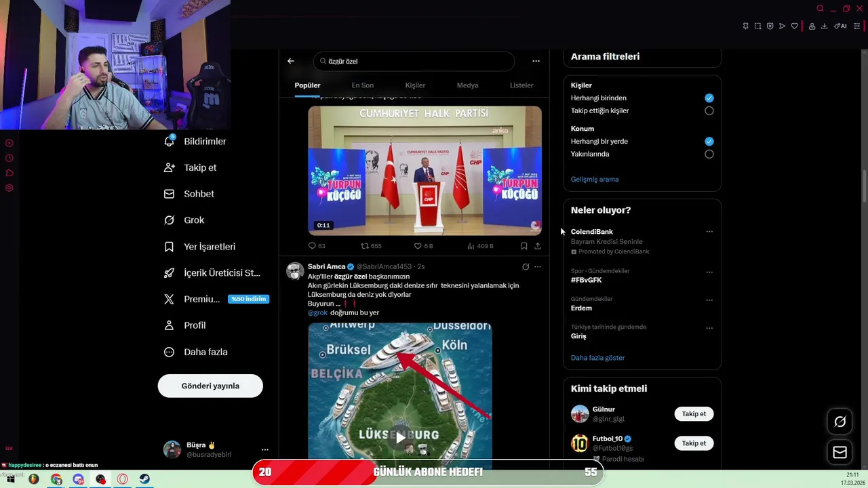Select Takip ettiğin kişiler radio option
This screenshot has height=488, width=868.
click(x=709, y=110)
